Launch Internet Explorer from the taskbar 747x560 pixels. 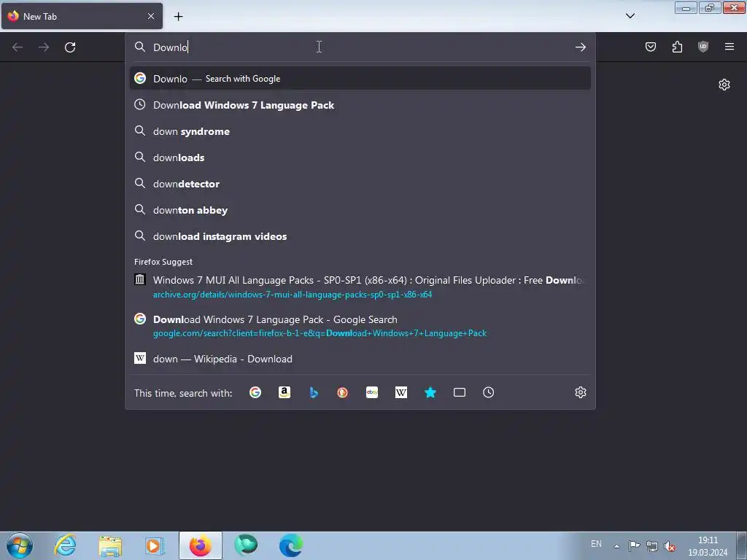tap(65, 545)
